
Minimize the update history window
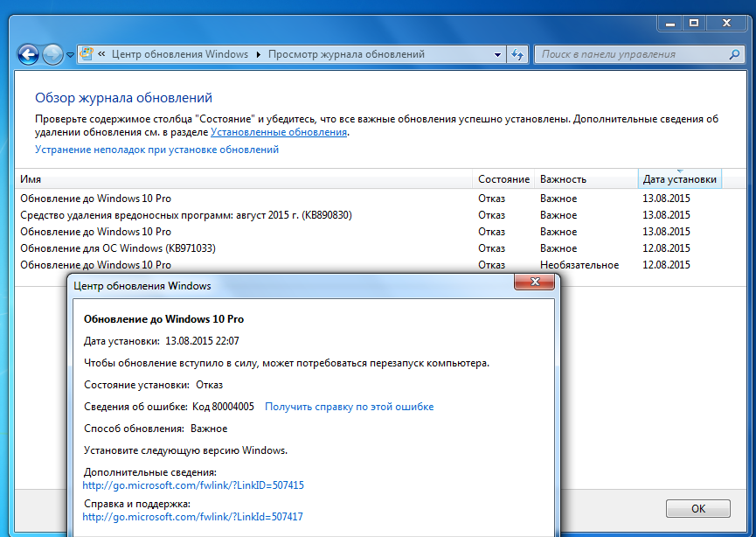click(x=670, y=23)
